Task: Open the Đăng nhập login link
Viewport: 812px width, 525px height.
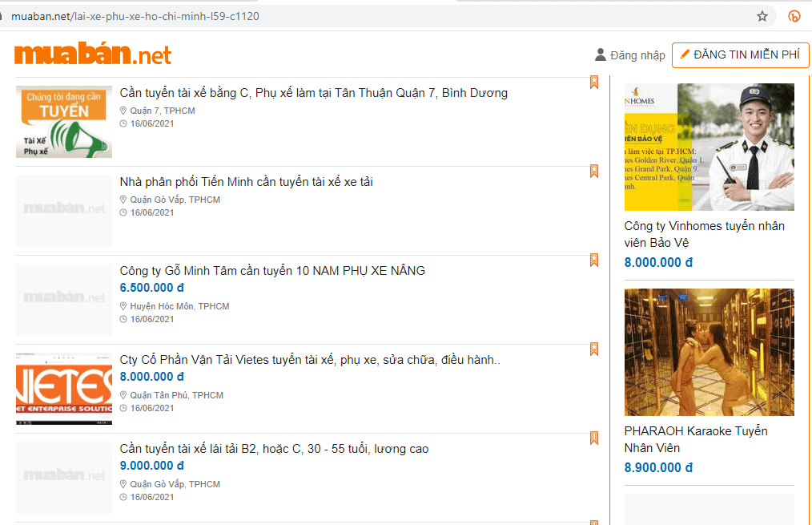Action: (637, 55)
